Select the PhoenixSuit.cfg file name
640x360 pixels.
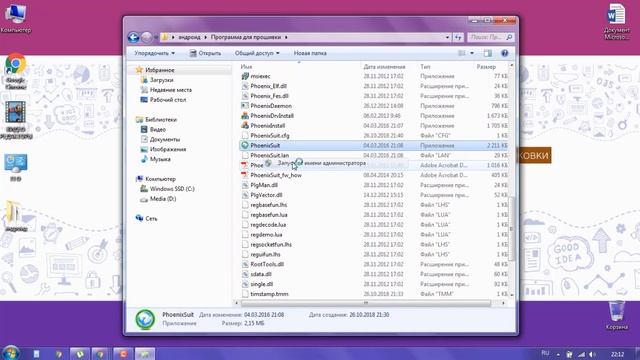coord(270,136)
